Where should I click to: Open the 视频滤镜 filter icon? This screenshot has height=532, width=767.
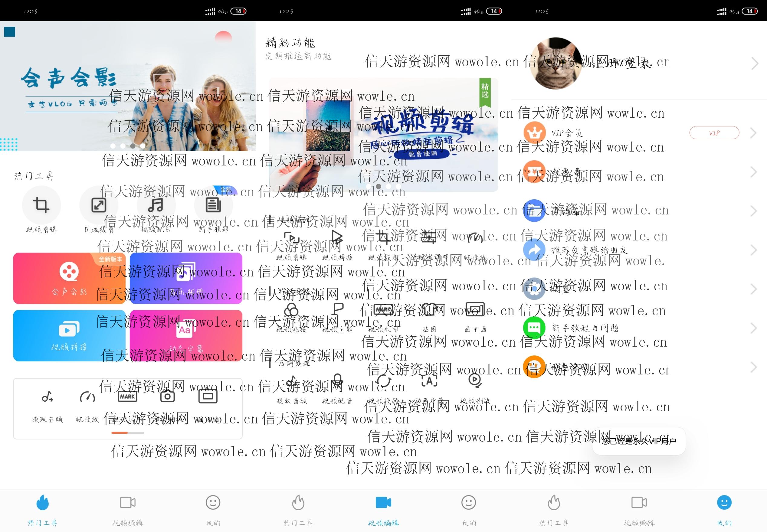[x=291, y=309]
